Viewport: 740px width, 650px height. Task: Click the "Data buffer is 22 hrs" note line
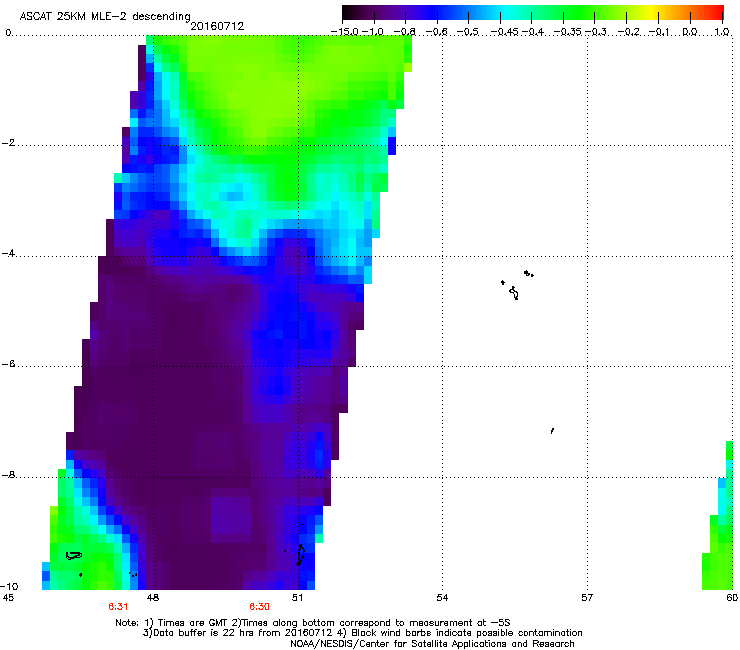click(x=362, y=633)
